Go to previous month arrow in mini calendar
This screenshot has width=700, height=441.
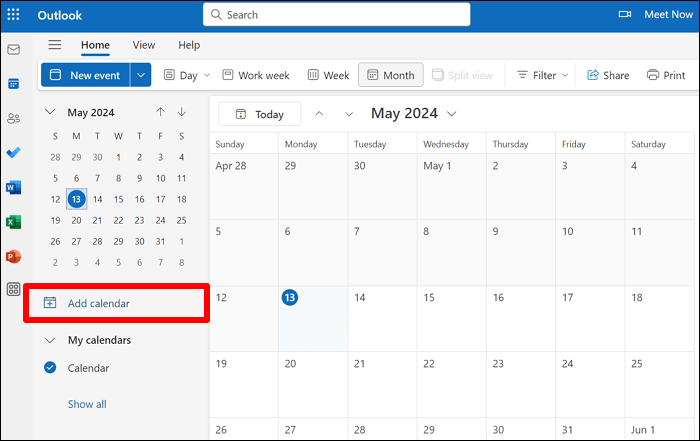coord(161,112)
